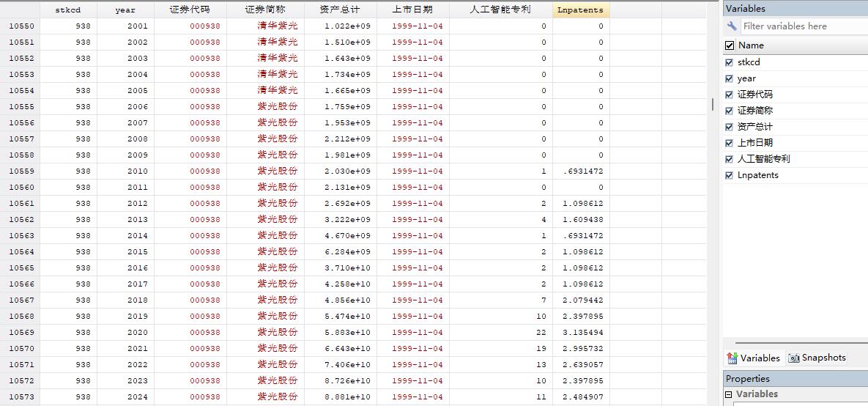Click the Name header in Variables panel
Screen dimensions: 868x406
pos(751,45)
